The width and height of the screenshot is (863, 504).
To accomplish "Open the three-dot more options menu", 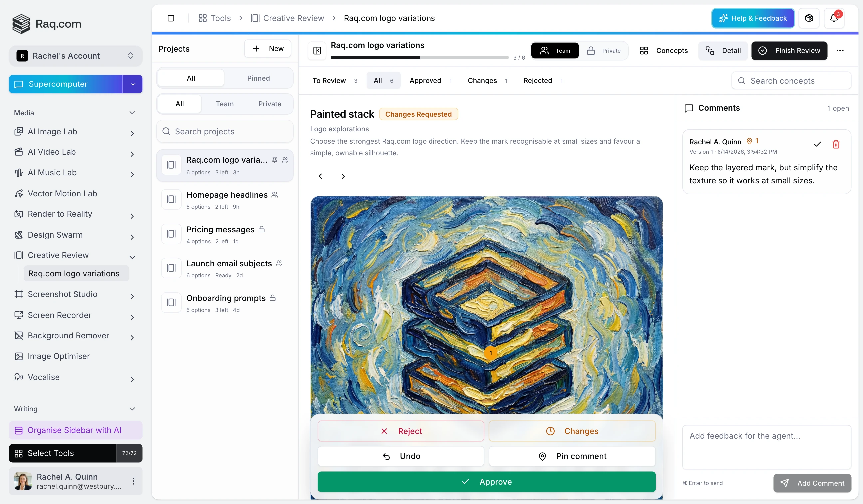I will [840, 51].
